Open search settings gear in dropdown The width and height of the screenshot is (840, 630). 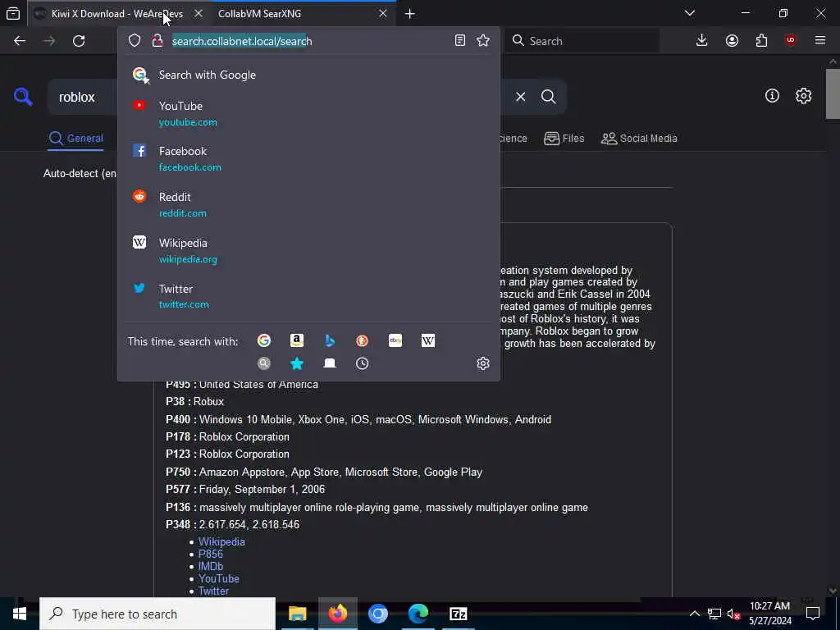pyautogui.click(x=482, y=363)
